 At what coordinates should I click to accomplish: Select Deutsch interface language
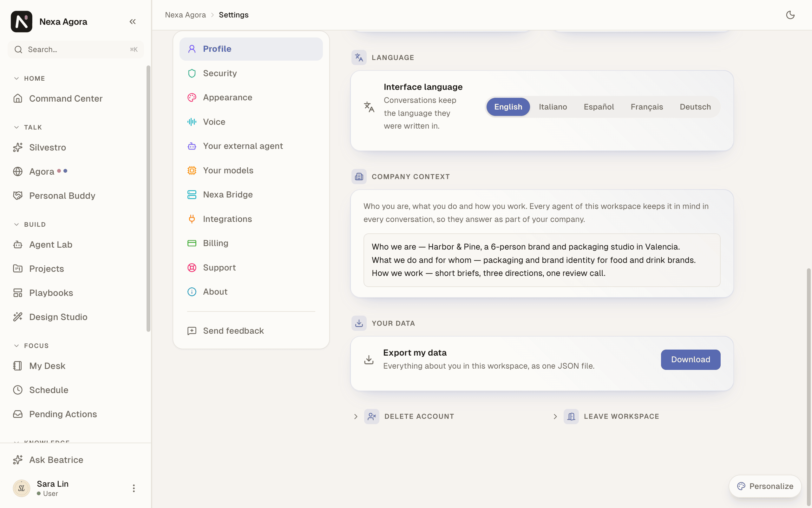click(x=695, y=107)
